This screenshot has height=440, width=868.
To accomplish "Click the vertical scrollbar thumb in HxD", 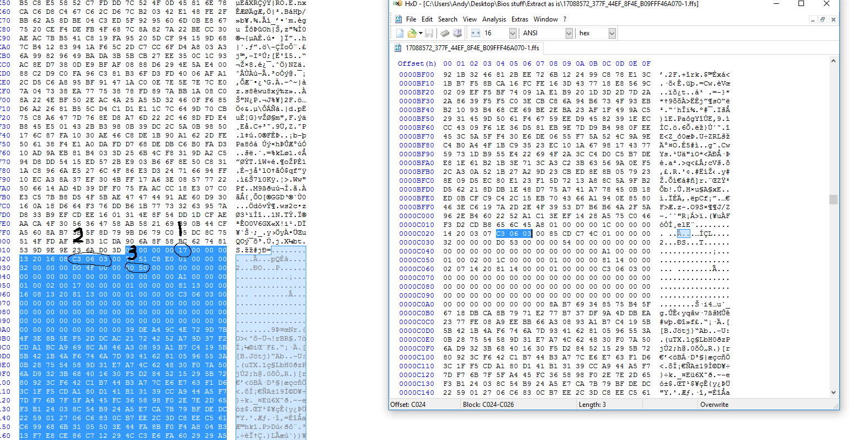I will (x=833, y=199).
